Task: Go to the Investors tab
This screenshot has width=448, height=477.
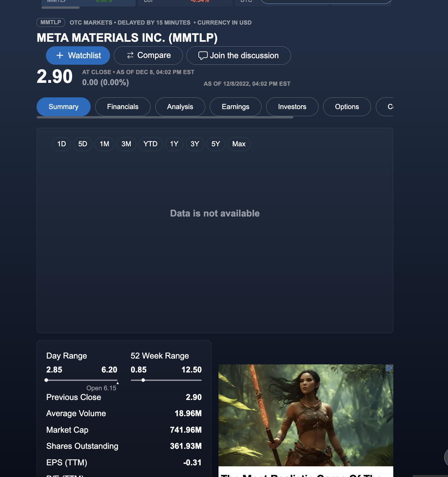Action: coord(292,107)
